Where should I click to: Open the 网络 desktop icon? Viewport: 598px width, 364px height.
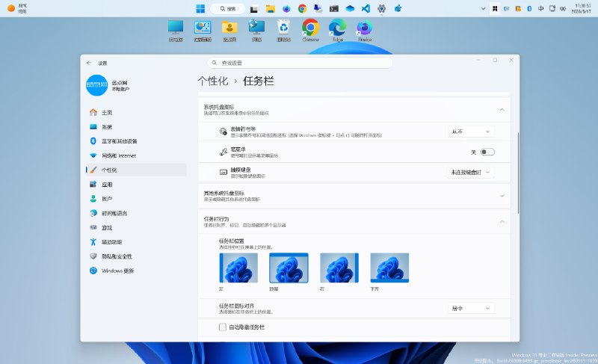pos(256,31)
